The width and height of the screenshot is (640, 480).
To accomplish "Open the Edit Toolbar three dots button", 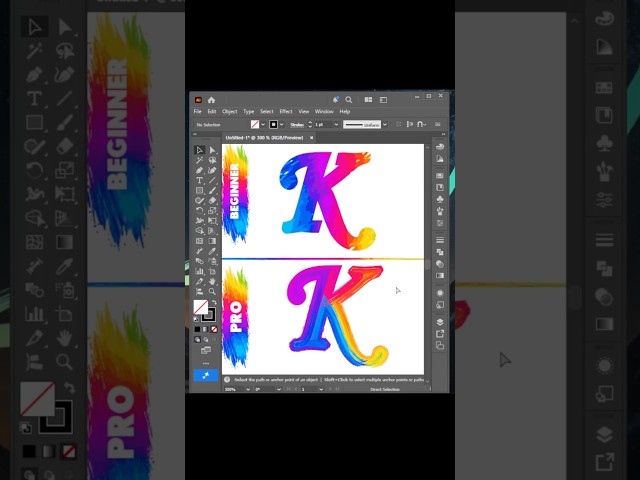I will point(206,363).
